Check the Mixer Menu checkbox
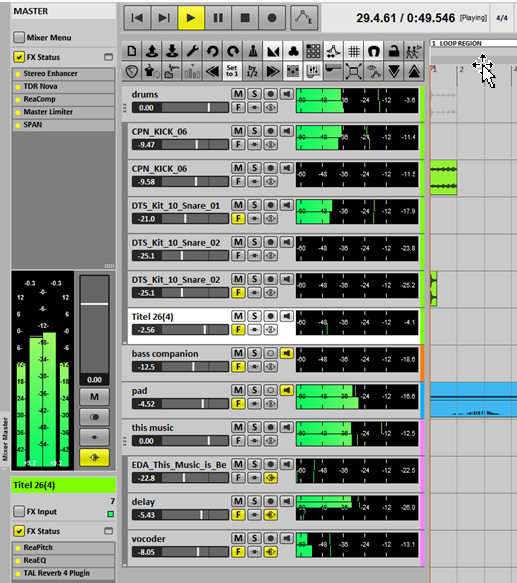The image size is (517, 583). (x=19, y=37)
